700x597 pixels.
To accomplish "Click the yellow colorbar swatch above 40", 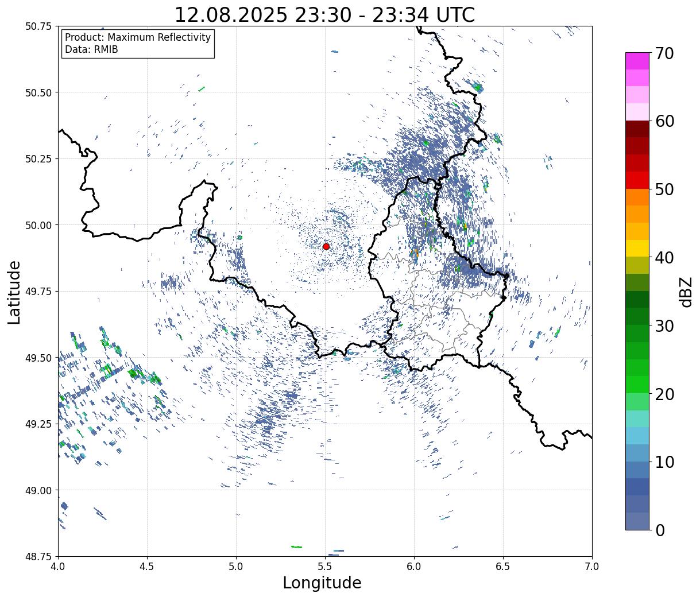I will tap(637, 249).
